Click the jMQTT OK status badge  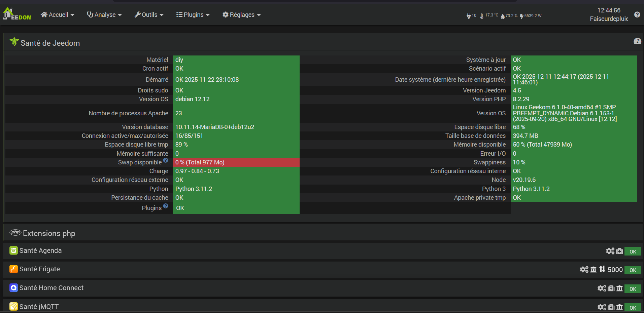(633, 308)
